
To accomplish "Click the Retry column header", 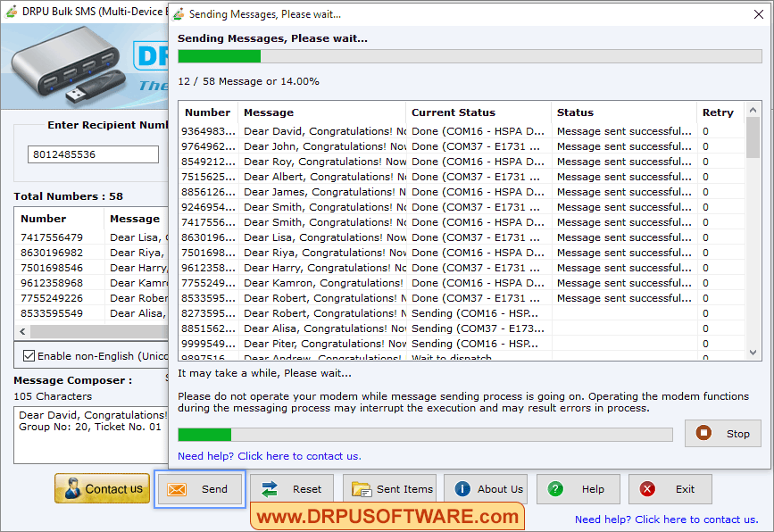I will 720,112.
